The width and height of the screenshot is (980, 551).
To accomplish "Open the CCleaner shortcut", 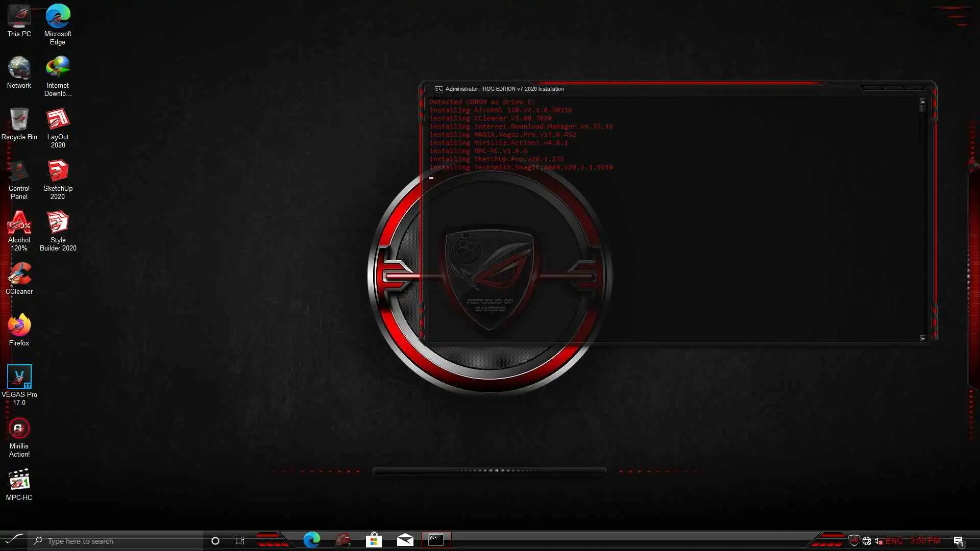I will [19, 274].
